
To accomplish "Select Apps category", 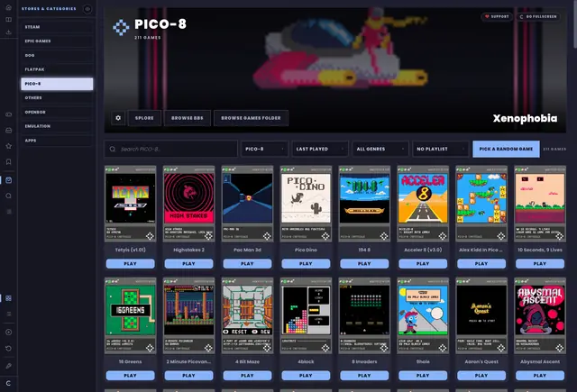I will click(57, 141).
